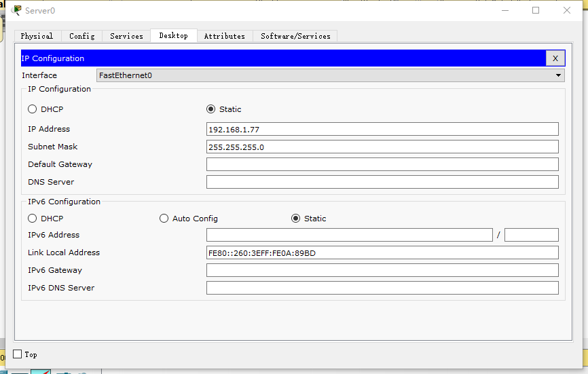The width and height of the screenshot is (588, 374).
Task: Maximize the Server0 window
Action: tap(536, 10)
